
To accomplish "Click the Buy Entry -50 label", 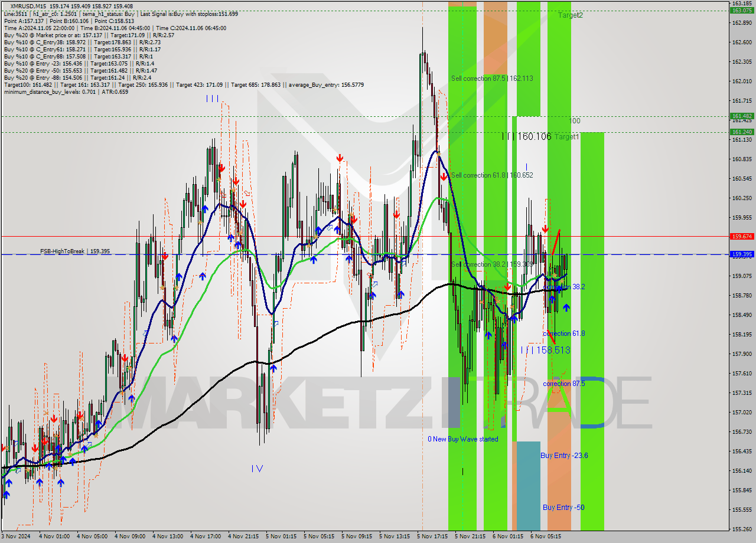I will click(x=563, y=508).
